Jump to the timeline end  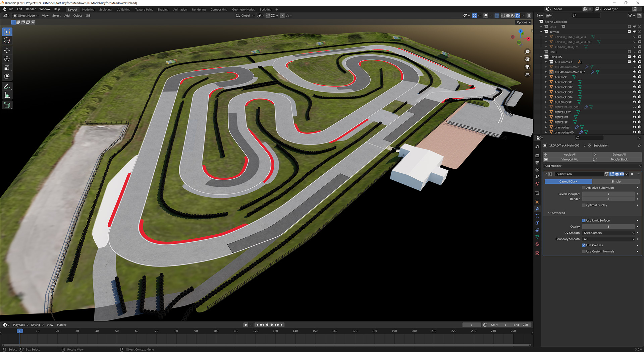282,325
